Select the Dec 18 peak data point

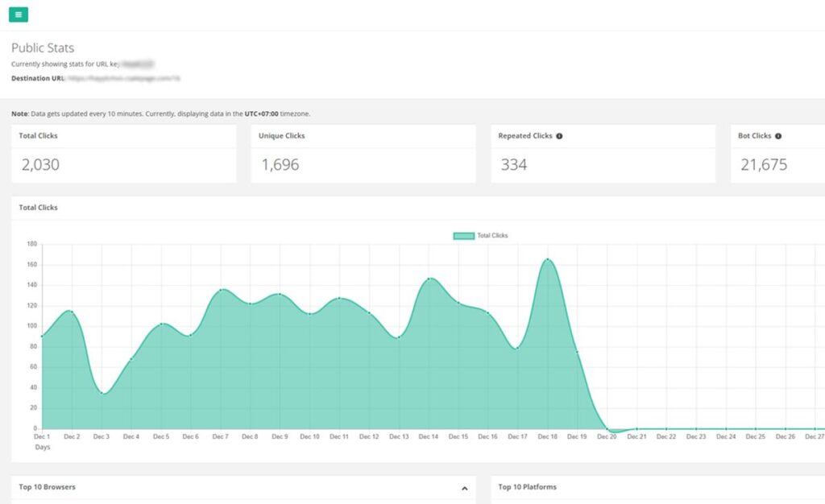pyautogui.click(x=547, y=259)
